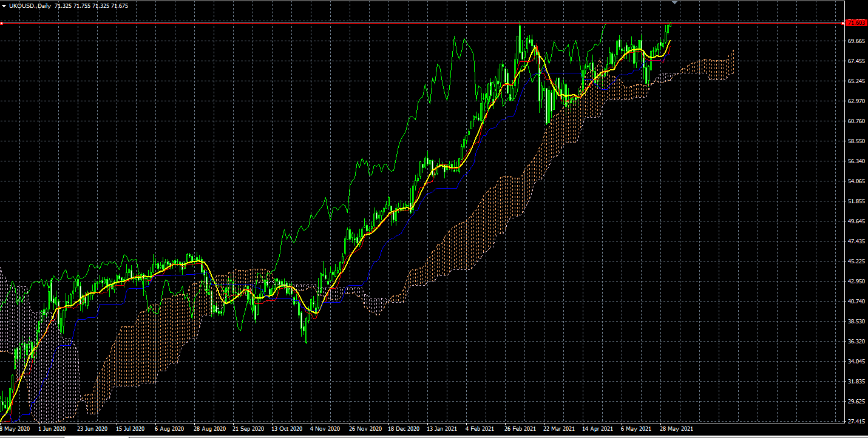Click the 71.755 high value in header
868x438 pixels.
[x=83, y=5]
